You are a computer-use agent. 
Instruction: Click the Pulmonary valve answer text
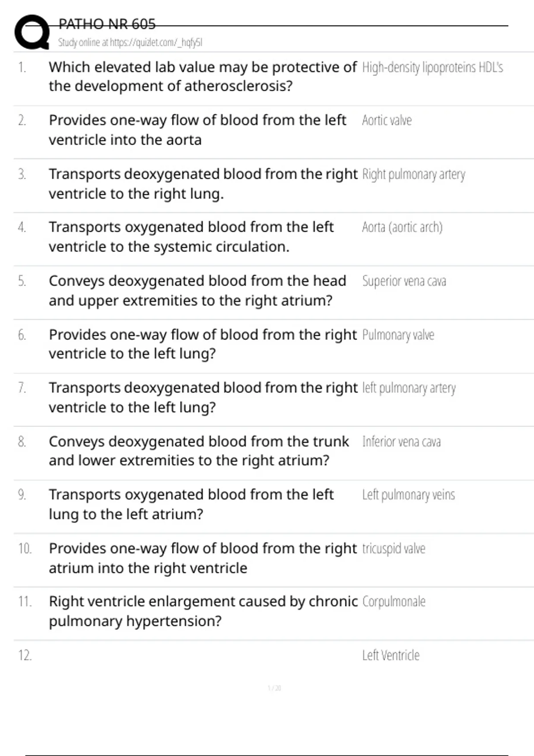[398, 335]
